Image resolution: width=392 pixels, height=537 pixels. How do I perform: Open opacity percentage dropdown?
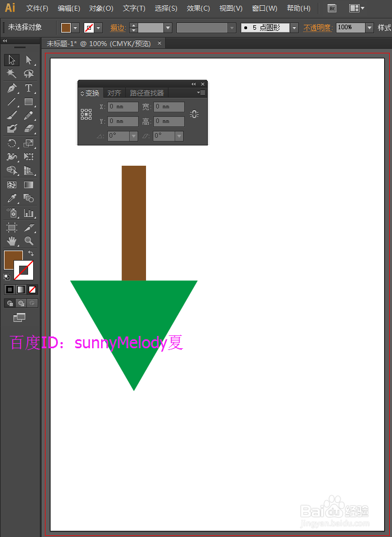tap(369, 28)
